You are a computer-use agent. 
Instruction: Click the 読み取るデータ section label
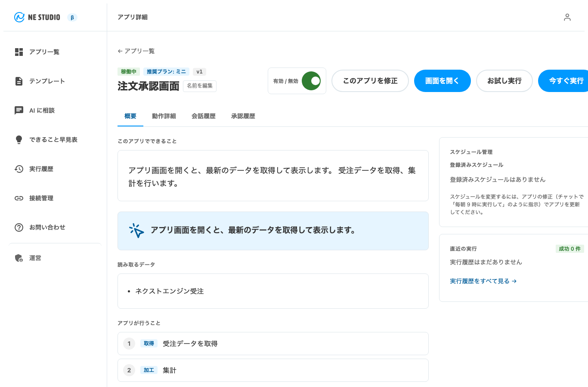click(136, 265)
